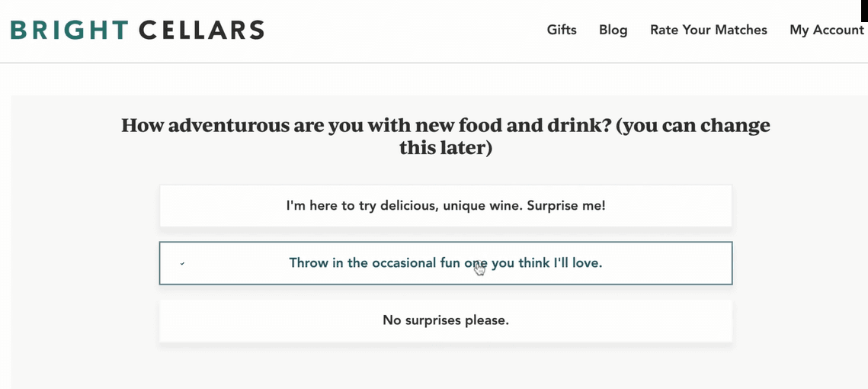Follow the Gifts link in the top bar

click(x=562, y=30)
